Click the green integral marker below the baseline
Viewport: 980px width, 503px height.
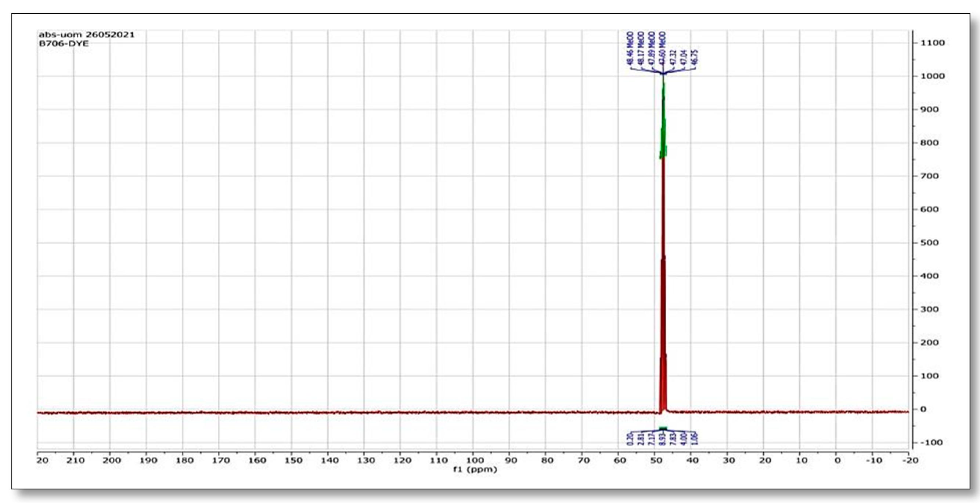(663, 428)
